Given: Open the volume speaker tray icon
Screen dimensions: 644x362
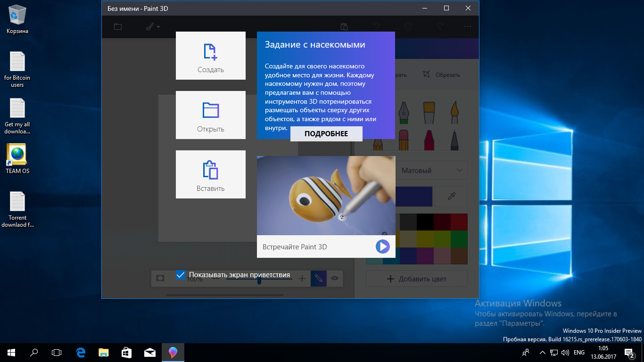Looking at the screenshot, I should pos(565,353).
